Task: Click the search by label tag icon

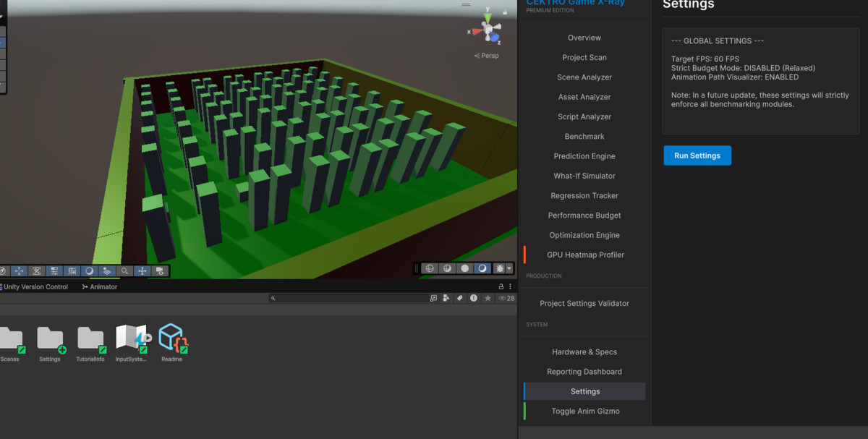Action: point(459,298)
